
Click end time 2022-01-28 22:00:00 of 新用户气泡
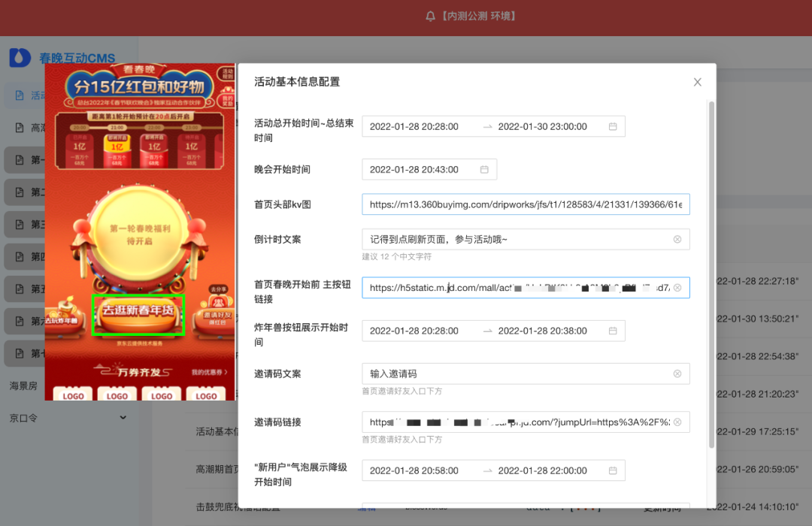click(x=542, y=470)
